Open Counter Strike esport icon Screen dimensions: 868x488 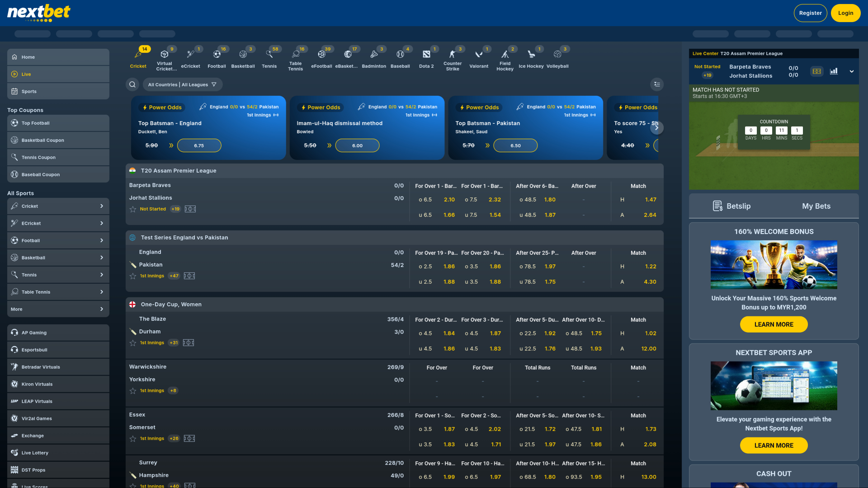[x=453, y=59]
